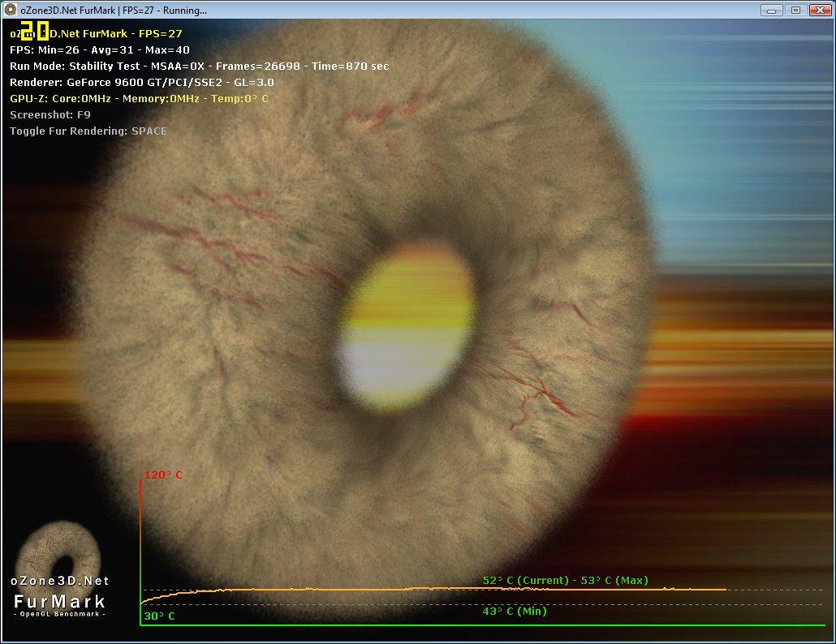The width and height of the screenshot is (836, 644).
Task: Maximize the FurMark window
Action: 795,11
